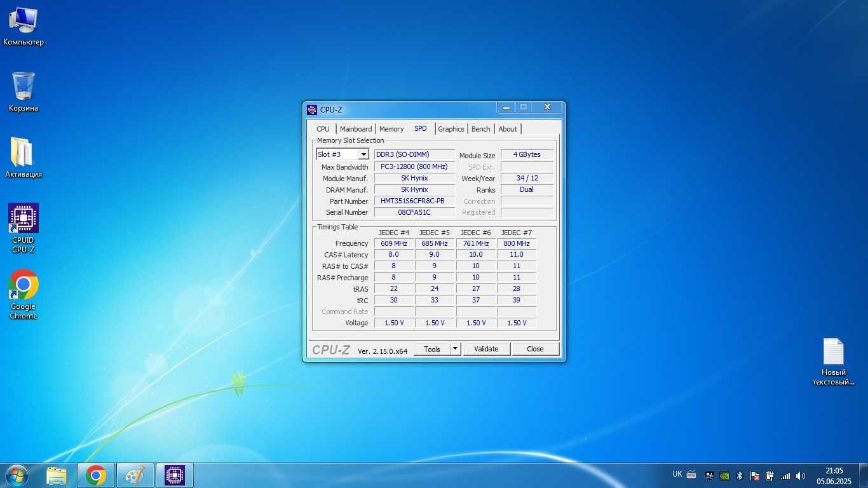Image resolution: width=868 pixels, height=488 pixels.
Task: Click CPU-Z taskbar button
Action: 175,475
